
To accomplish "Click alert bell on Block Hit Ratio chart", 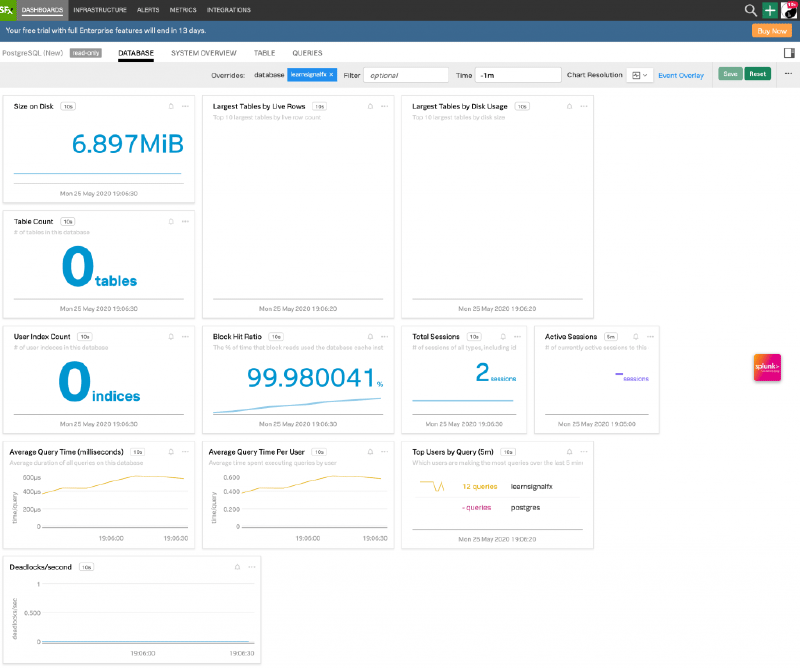I will coord(370,337).
